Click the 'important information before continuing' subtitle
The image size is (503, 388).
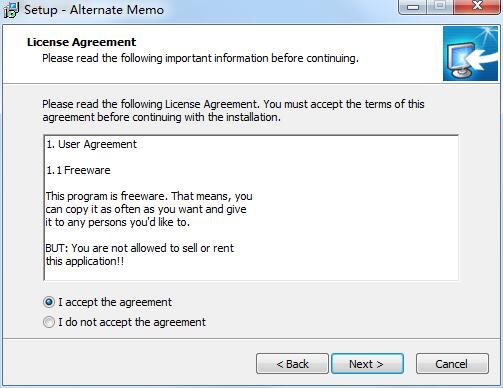click(x=262, y=58)
